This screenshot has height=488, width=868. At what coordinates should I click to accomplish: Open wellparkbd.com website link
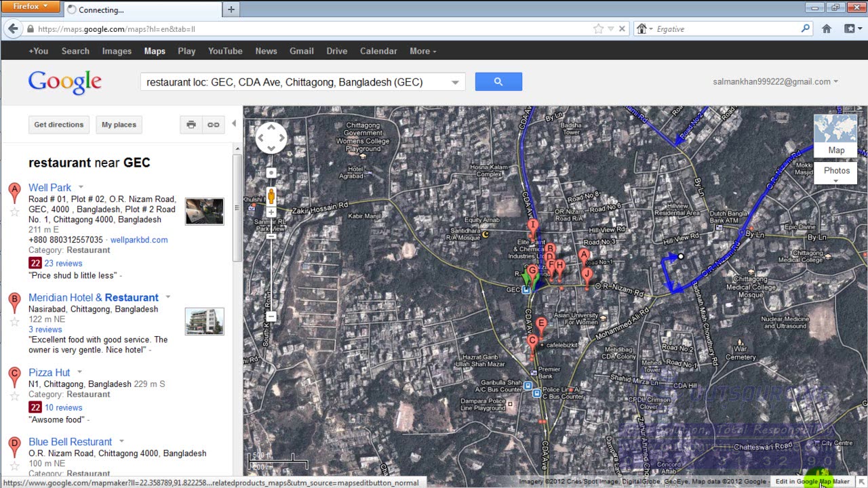pyautogui.click(x=139, y=240)
